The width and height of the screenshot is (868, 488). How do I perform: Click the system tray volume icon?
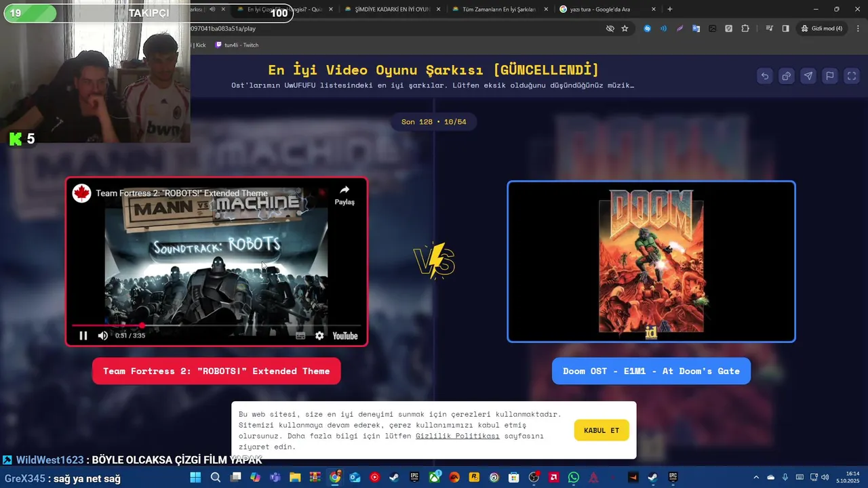click(825, 477)
